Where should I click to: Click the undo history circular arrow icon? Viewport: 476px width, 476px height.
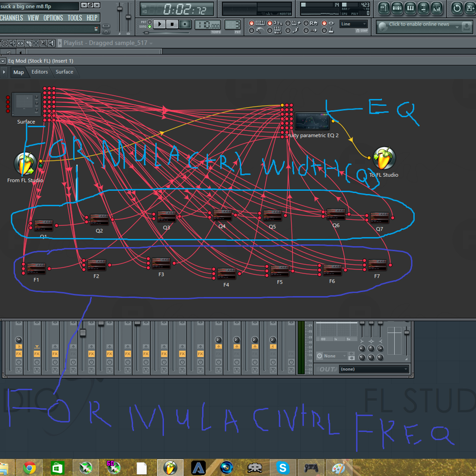point(457,9)
